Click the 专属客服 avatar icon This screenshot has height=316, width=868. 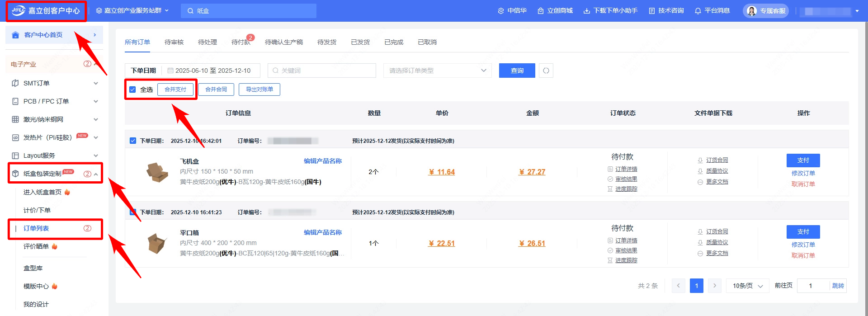(752, 11)
